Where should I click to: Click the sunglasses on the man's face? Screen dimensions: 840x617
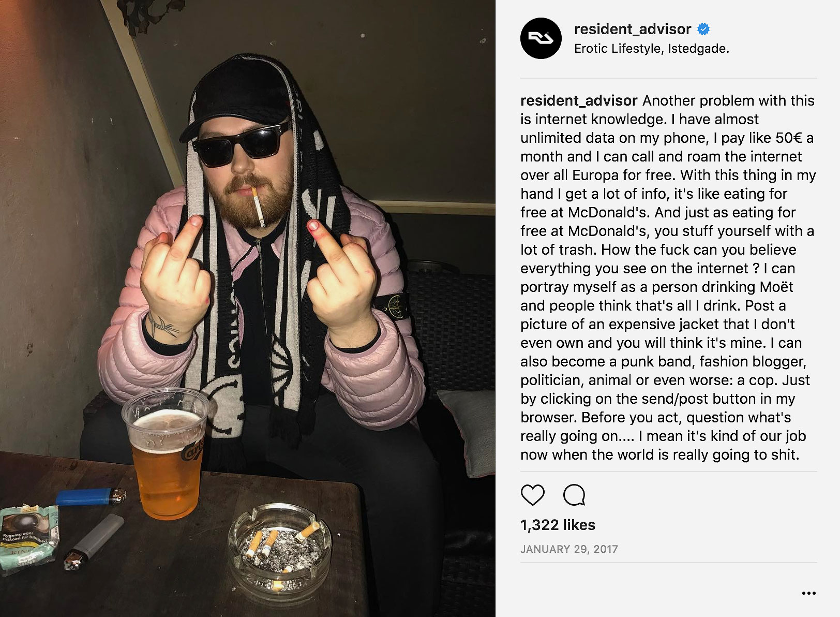click(x=241, y=143)
